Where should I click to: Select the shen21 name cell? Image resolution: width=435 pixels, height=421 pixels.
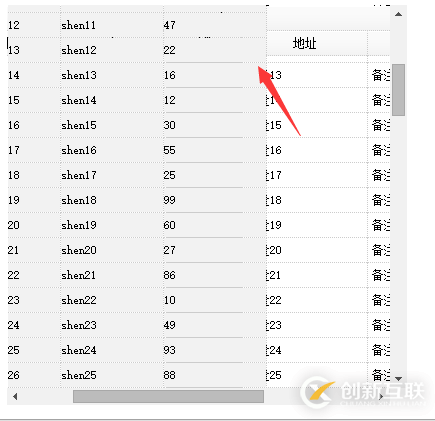coord(112,275)
